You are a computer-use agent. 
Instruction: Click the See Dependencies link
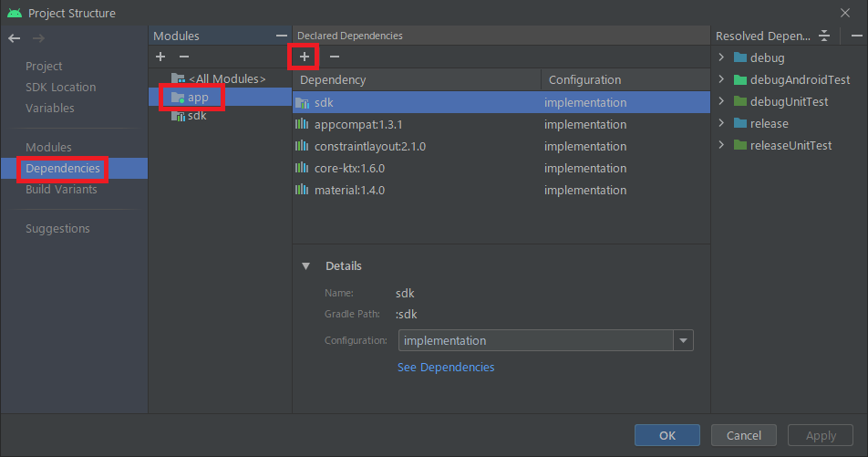(446, 368)
